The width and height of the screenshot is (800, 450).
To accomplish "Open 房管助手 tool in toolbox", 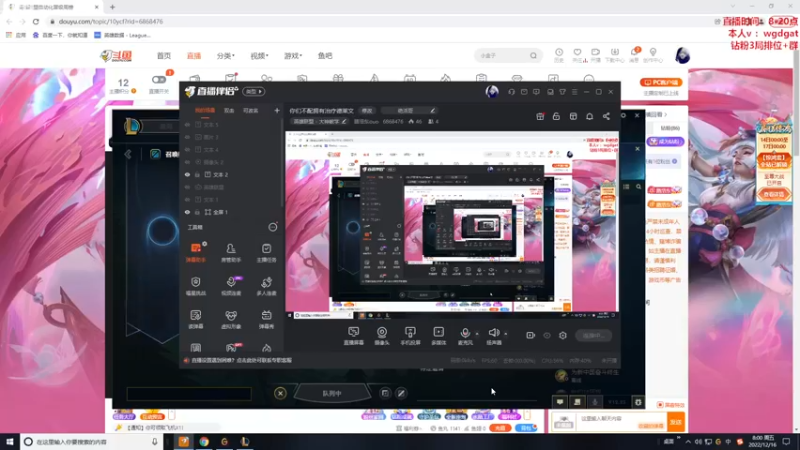I will tap(231, 253).
